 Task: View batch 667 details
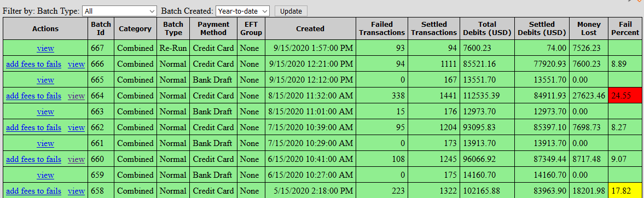(45, 49)
